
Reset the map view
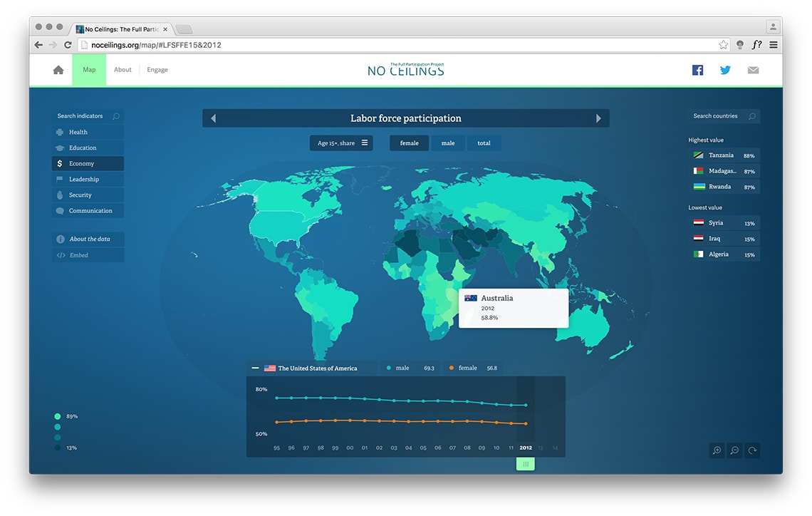(x=752, y=450)
